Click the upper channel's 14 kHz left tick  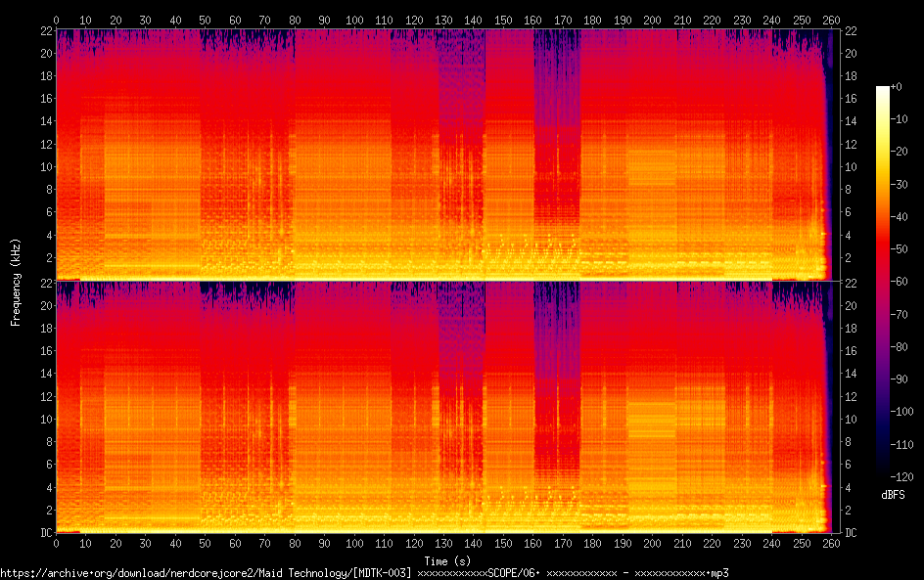click(x=45, y=121)
